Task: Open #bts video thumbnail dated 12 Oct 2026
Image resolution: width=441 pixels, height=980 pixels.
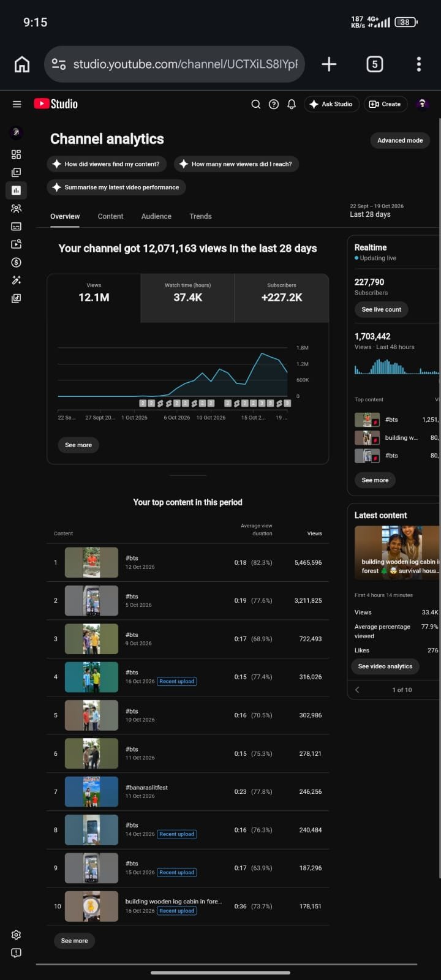Action: pos(91,562)
